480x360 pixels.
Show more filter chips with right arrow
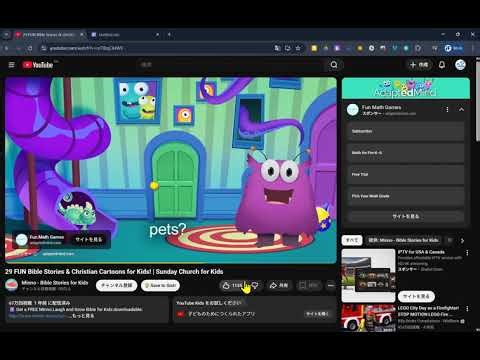pyautogui.click(x=462, y=240)
